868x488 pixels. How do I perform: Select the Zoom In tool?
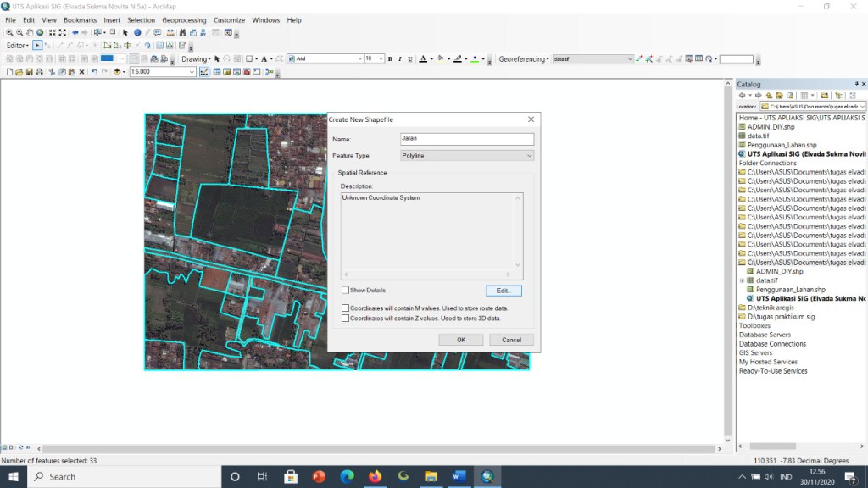[9, 33]
